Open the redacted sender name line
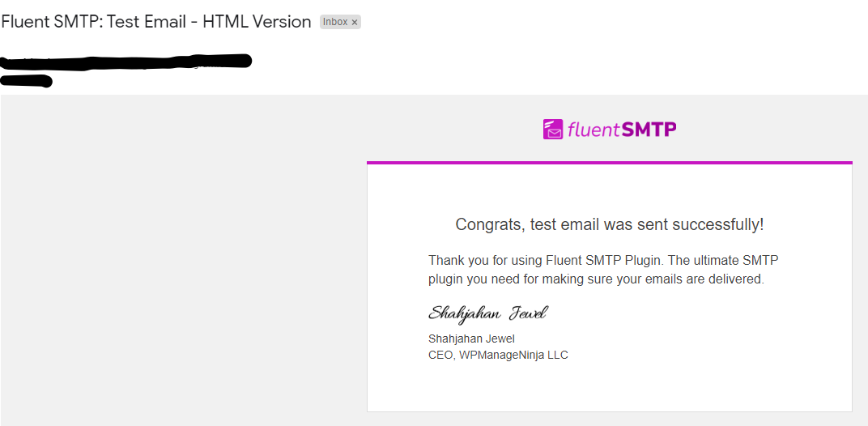 (126, 62)
